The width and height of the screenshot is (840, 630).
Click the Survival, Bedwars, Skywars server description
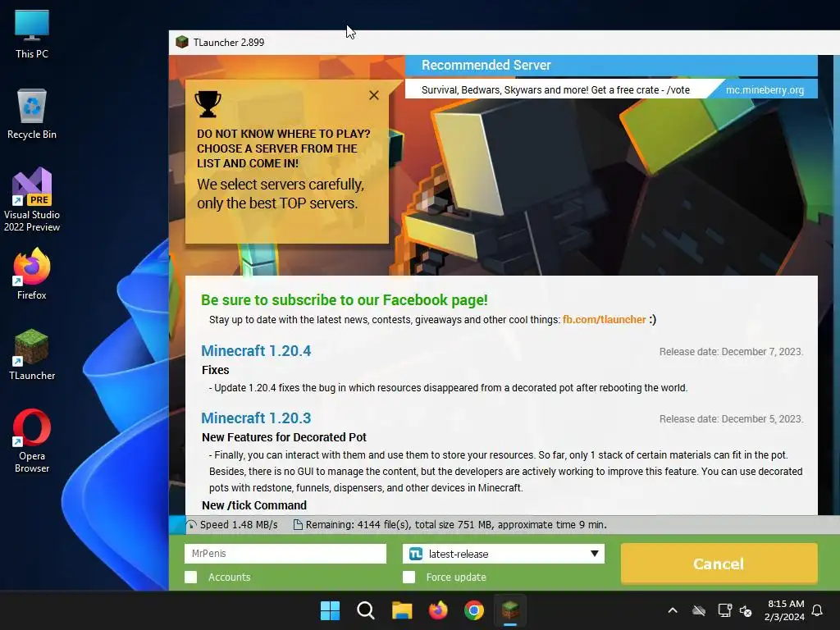(x=555, y=90)
